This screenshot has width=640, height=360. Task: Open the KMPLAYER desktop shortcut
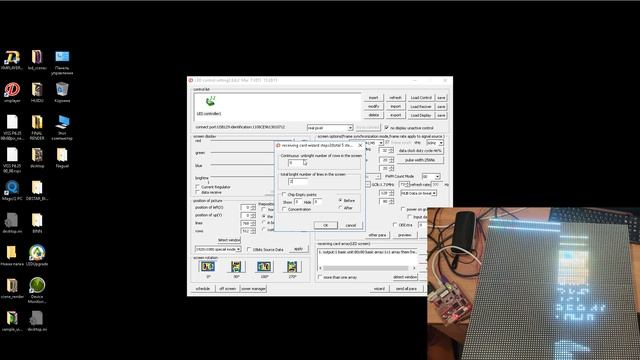pos(12,58)
